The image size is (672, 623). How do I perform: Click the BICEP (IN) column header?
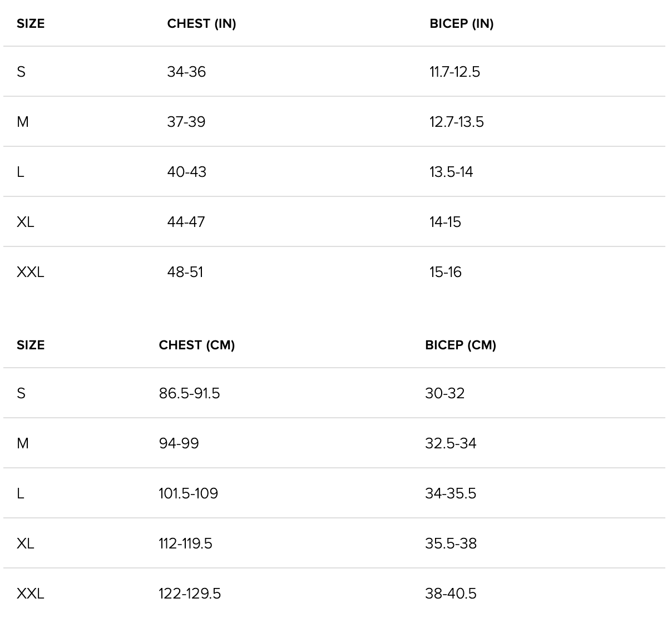coord(461,24)
